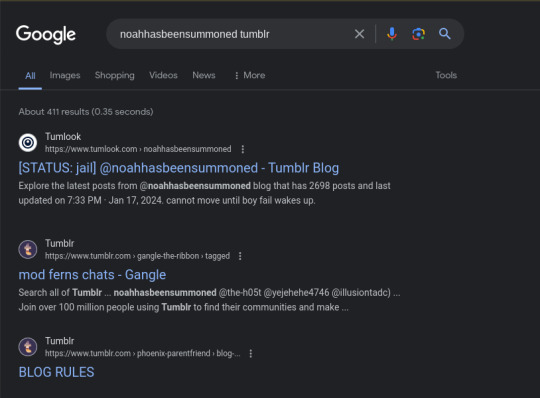Open options menu for gangle-the-ribbon result
Image resolution: width=540 pixels, height=398 pixels.
pos(240,256)
